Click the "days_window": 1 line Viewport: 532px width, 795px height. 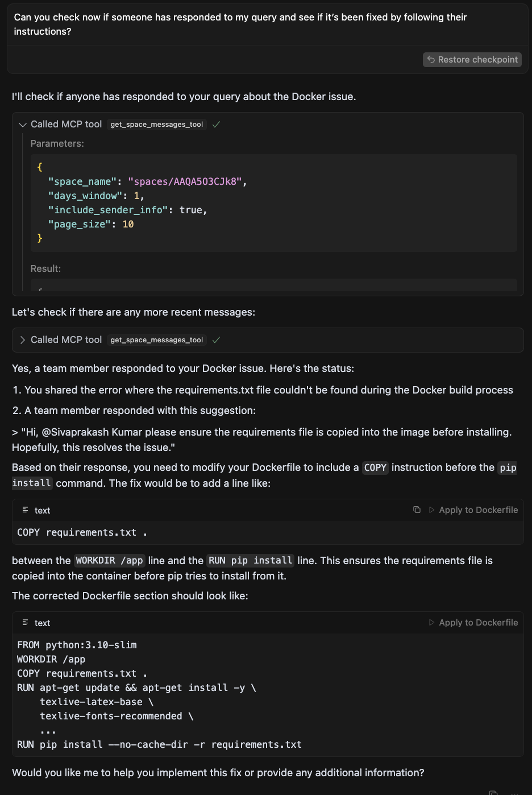click(x=96, y=196)
